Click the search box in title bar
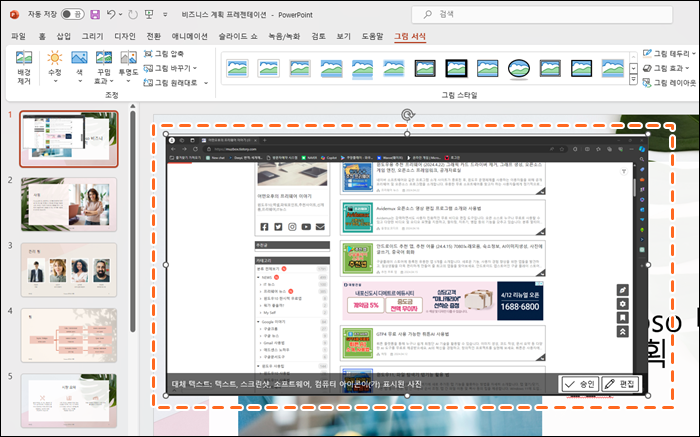This screenshot has width=700, height=437. (542, 14)
